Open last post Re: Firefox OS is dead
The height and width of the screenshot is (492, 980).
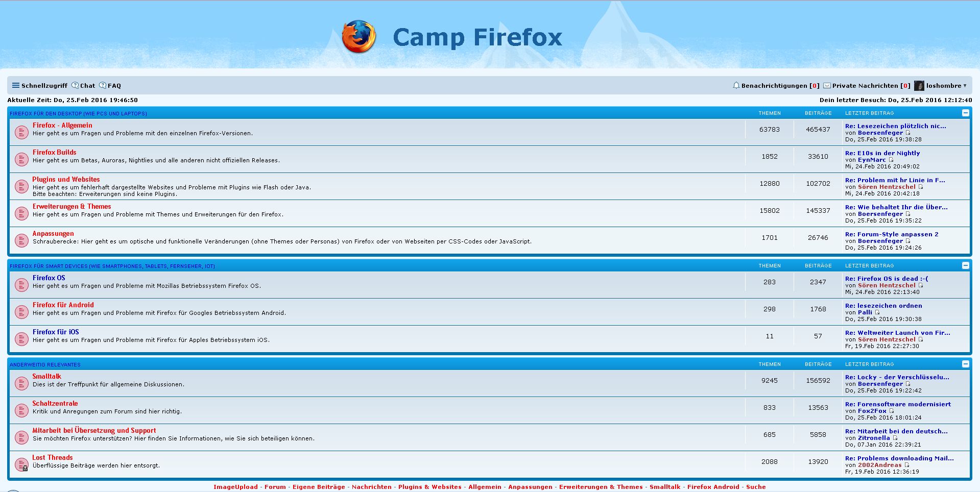point(887,279)
